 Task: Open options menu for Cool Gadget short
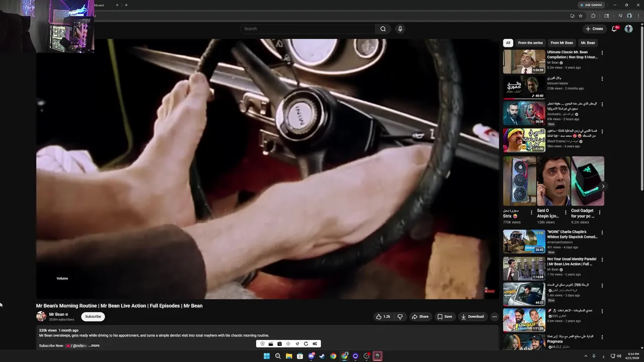599,213
